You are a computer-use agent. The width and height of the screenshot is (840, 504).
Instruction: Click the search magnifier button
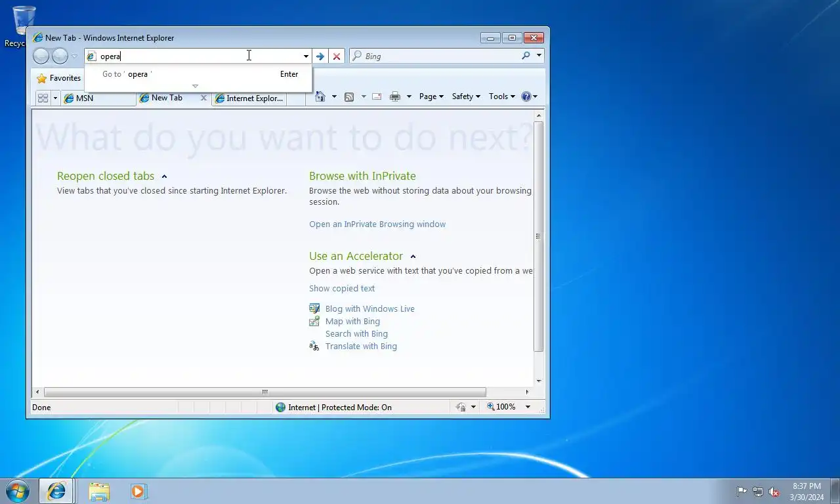pos(526,56)
